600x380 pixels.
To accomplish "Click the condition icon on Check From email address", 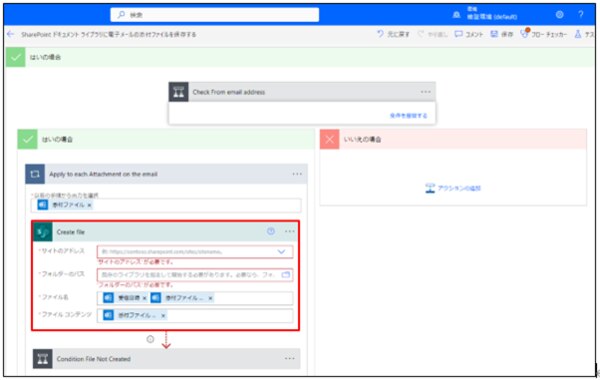I will [179, 92].
